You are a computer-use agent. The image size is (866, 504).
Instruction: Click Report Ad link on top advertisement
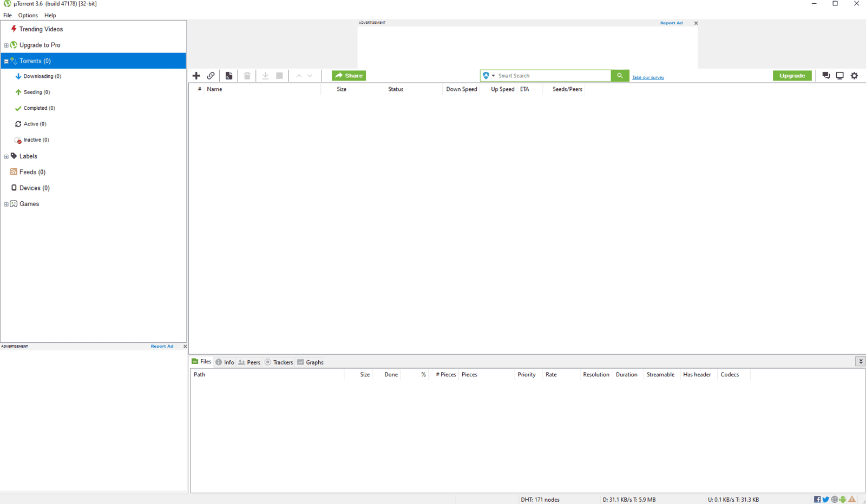pyautogui.click(x=671, y=23)
